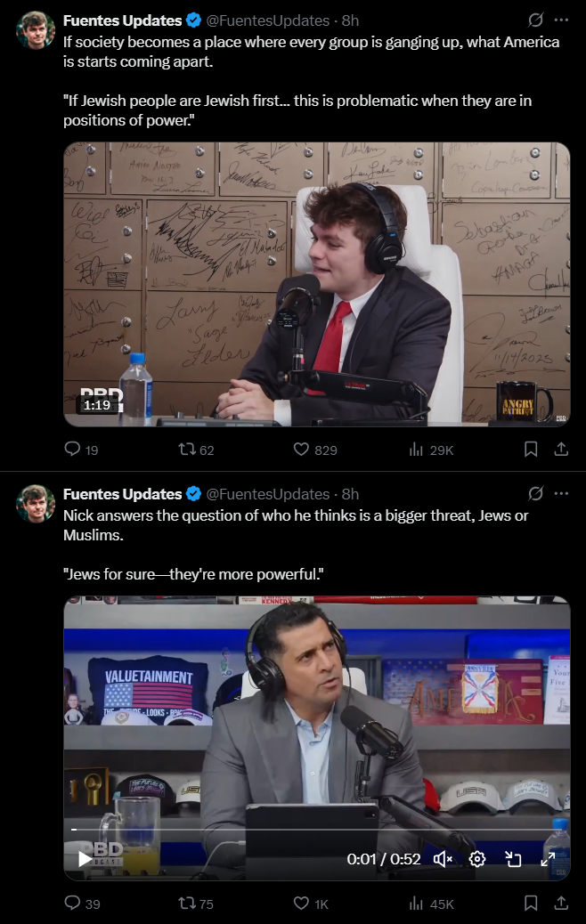Viewport: 586px width, 924px height.
Task: Open the video settings gear
Action: [x=477, y=859]
